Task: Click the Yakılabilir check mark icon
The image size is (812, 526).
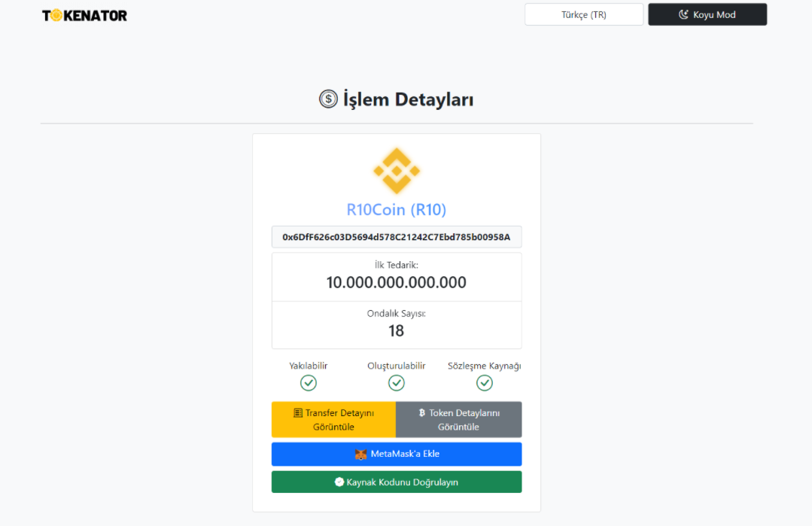Action: click(308, 383)
